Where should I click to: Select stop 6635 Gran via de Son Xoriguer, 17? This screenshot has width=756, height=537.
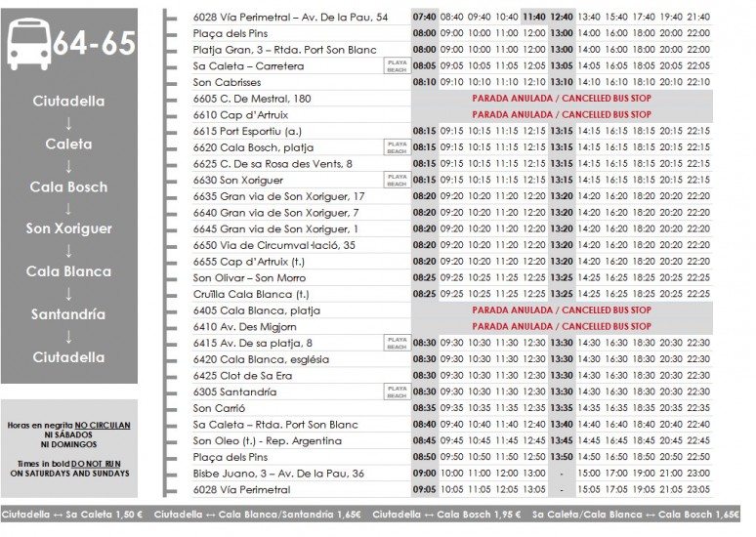pos(278,196)
